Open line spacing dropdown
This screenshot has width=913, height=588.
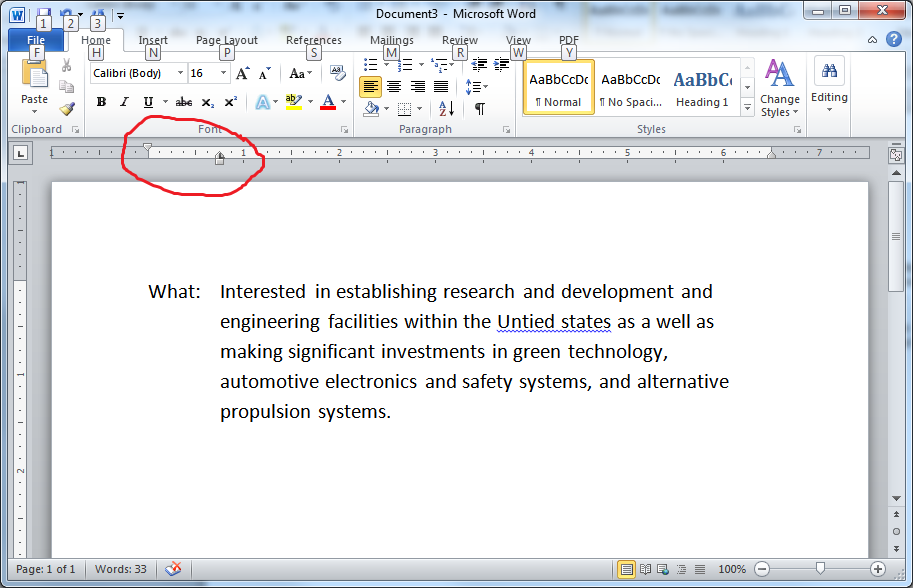click(476, 87)
